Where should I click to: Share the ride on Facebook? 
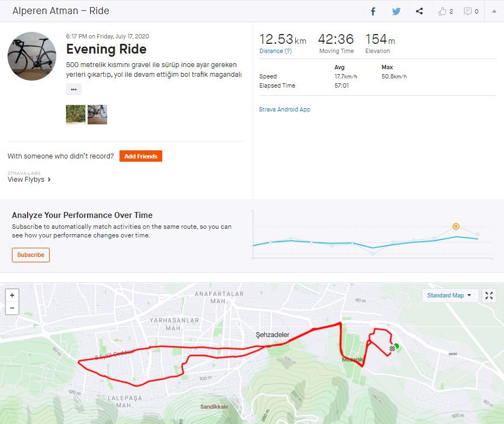[373, 11]
